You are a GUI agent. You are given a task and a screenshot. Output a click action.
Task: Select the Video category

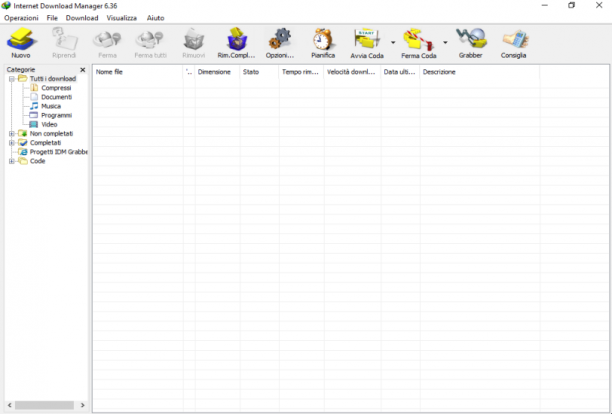[49, 124]
